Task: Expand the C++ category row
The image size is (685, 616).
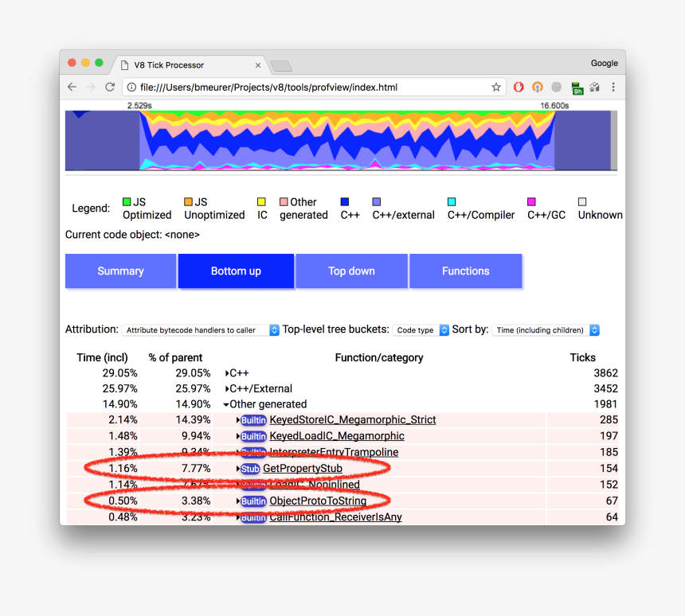Action: coord(227,373)
